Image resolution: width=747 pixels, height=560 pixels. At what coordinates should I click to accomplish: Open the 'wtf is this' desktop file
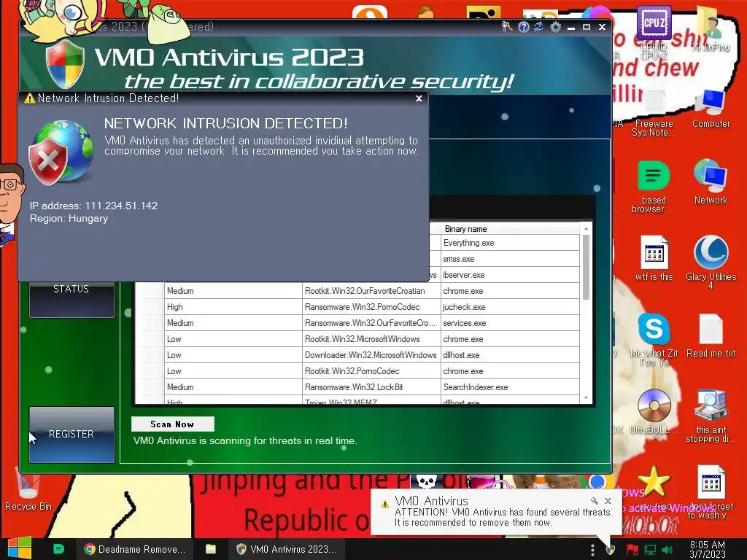point(654,258)
